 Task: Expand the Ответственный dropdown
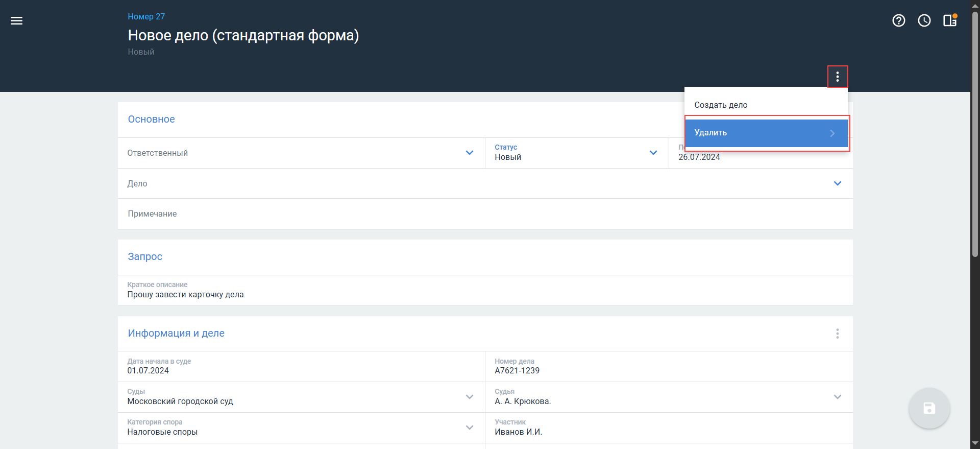pos(469,153)
